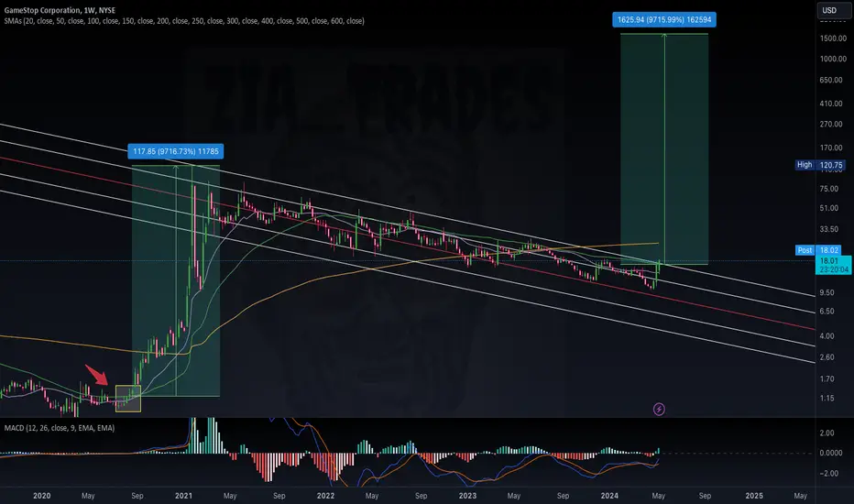Open the USD currency selector
The image size is (854, 504).
832,10
